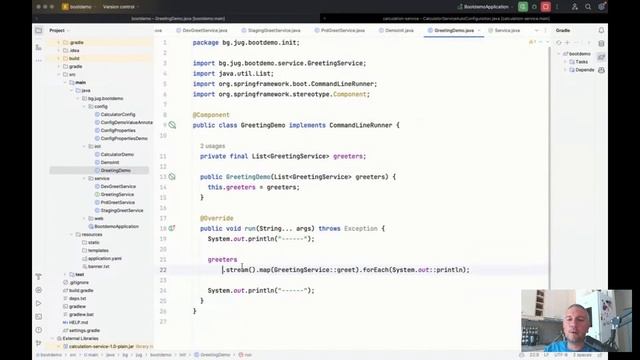Click the LF line separator in status bar
The image size is (640, 360).
pos(546,355)
